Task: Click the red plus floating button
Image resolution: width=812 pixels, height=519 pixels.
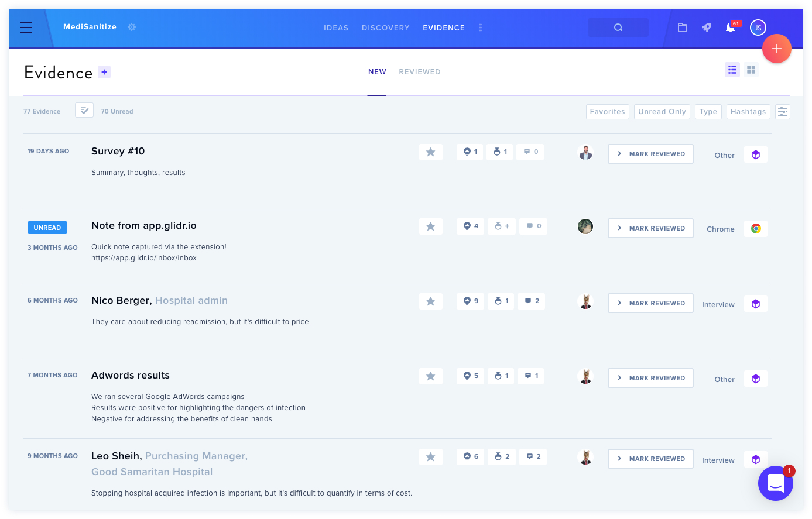Action: pos(777,49)
